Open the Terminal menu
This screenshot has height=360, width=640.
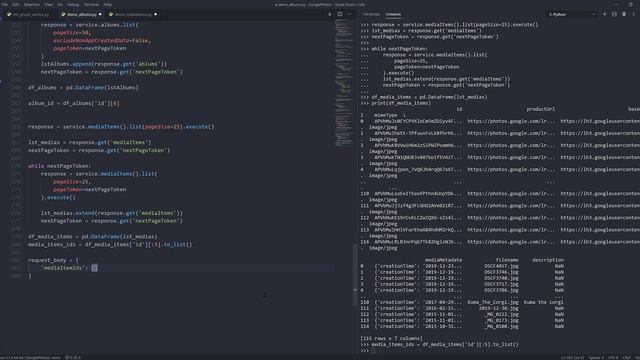[x=91, y=4]
